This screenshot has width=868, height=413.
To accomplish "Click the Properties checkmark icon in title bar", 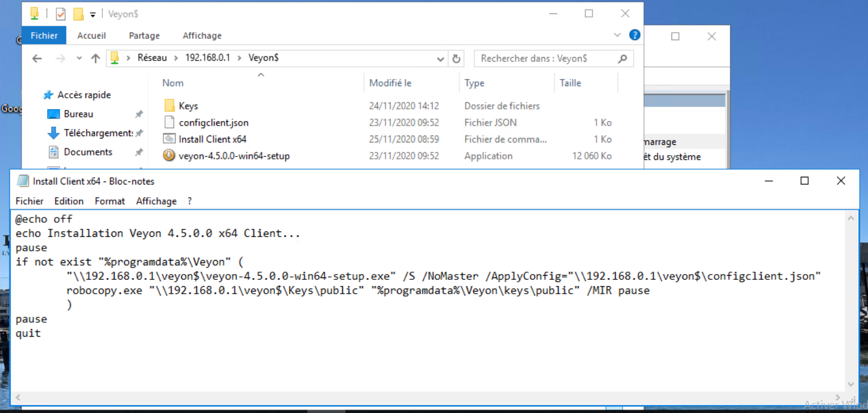I will coord(60,14).
